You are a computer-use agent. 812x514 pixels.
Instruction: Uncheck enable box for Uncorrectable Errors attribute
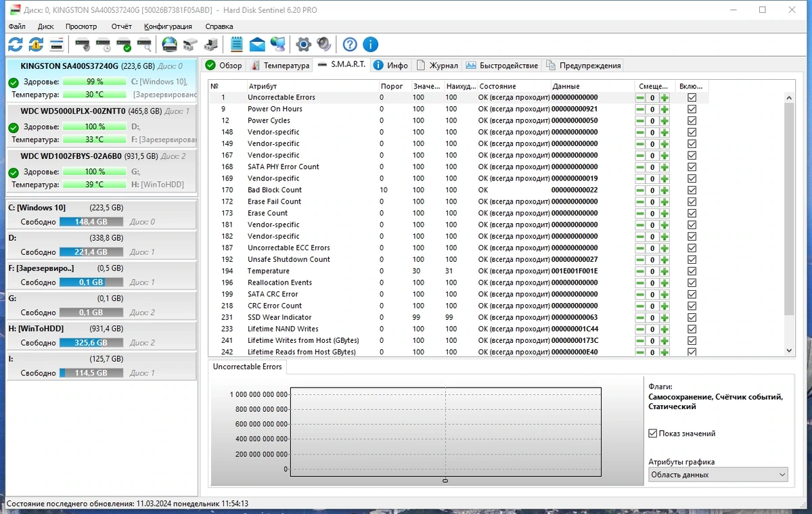pyautogui.click(x=692, y=97)
